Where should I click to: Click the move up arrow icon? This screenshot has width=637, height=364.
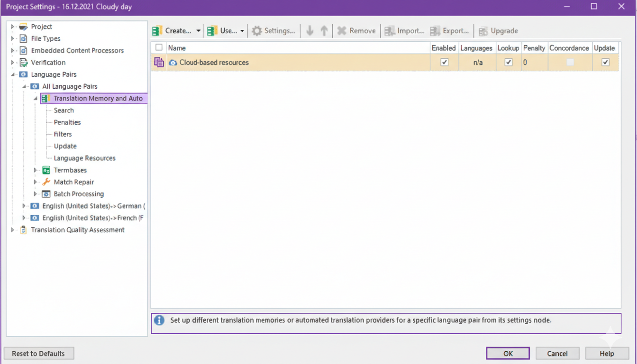tap(324, 31)
